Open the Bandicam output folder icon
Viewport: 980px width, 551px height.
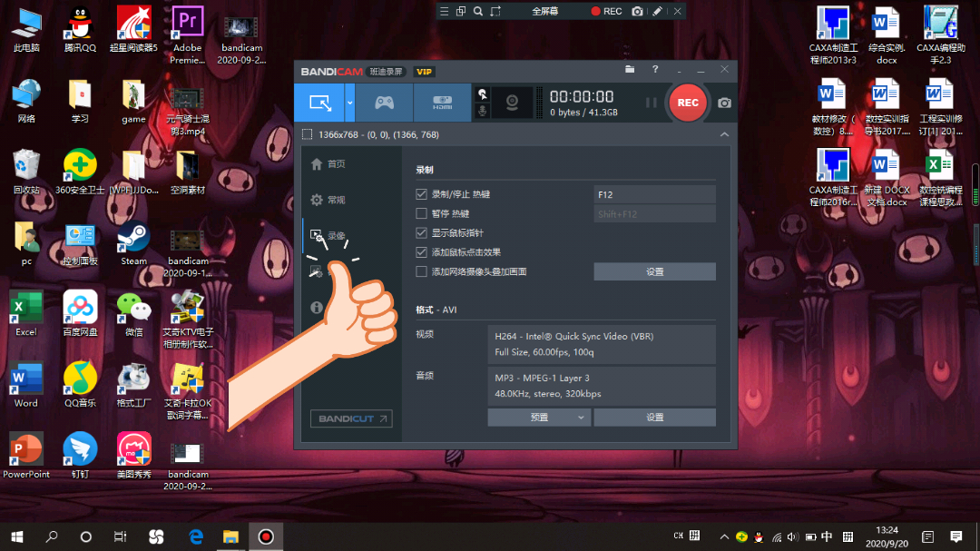click(630, 69)
